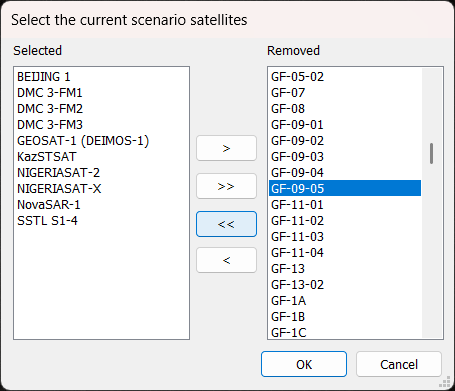Click the single left arrow move button
This screenshot has width=455, height=391.
[226, 260]
